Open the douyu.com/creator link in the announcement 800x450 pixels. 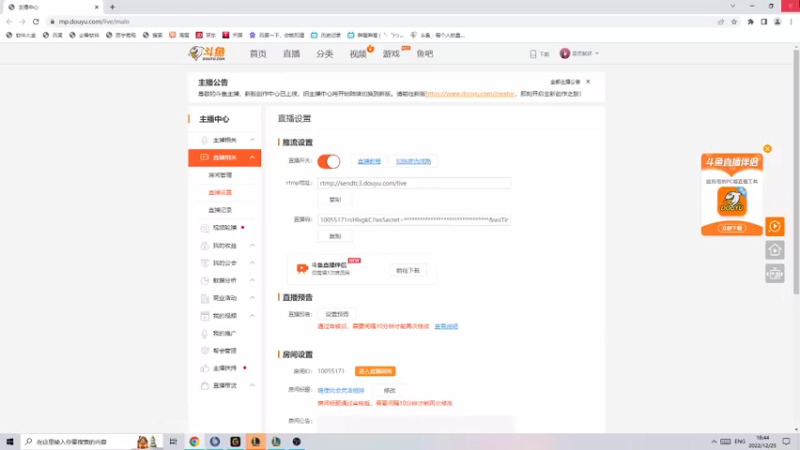click(x=470, y=94)
